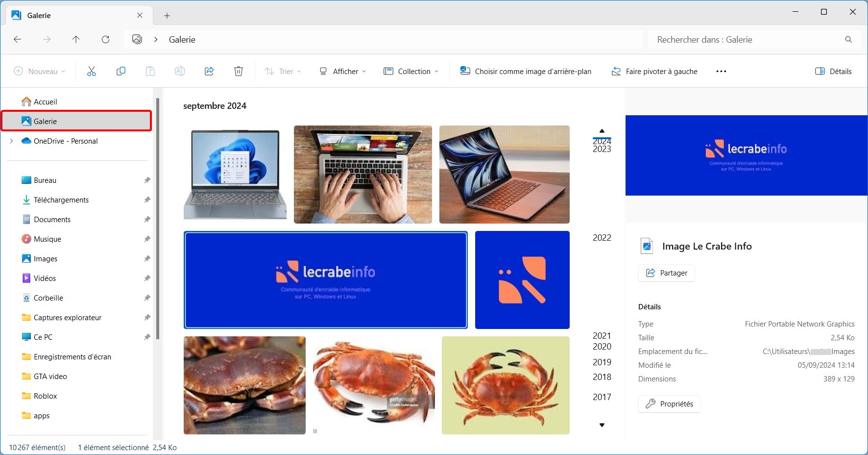Click the Refresh icon beside address bar
Screen dimensions: 868x455
pyautogui.click(x=105, y=39)
